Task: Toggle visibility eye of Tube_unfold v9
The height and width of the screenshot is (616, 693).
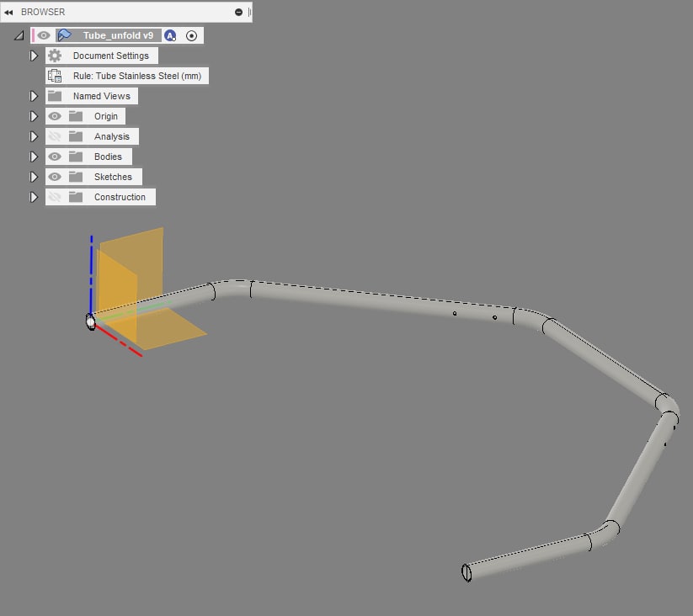Action: pyautogui.click(x=43, y=35)
